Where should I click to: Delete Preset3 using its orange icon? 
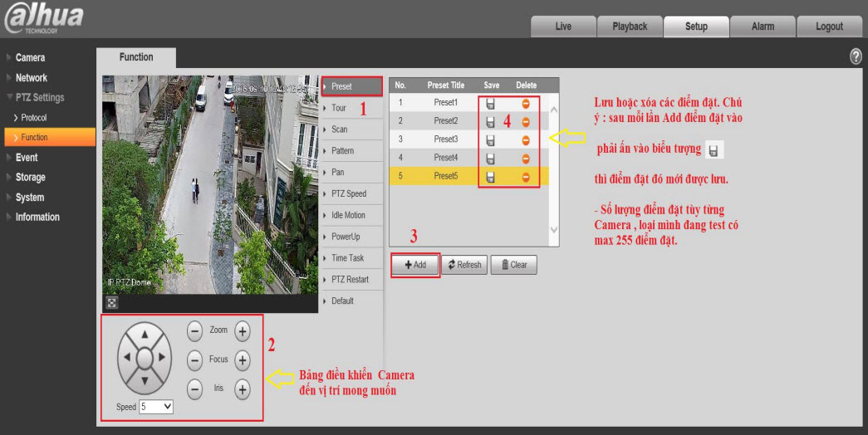click(x=525, y=139)
